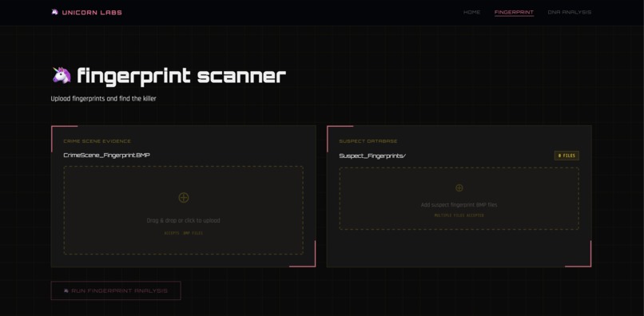
Task: Open the suspect fingerprint files dropzone
Action: [459, 198]
